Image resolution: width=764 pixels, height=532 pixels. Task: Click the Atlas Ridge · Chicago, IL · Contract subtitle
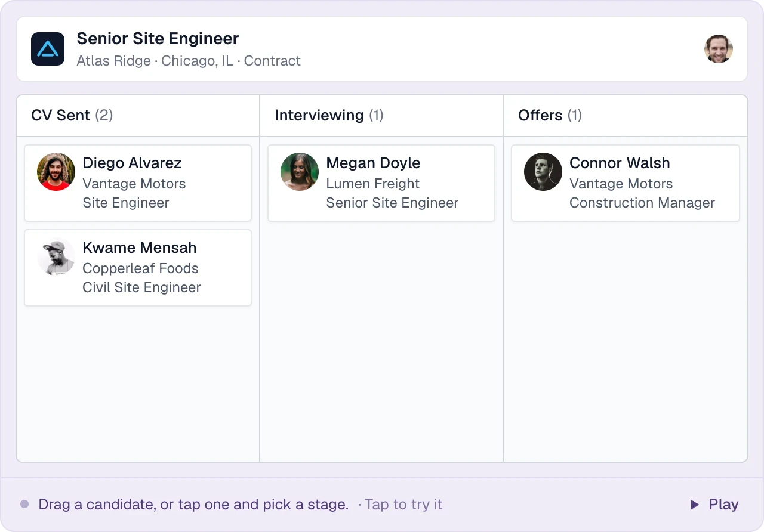click(189, 61)
